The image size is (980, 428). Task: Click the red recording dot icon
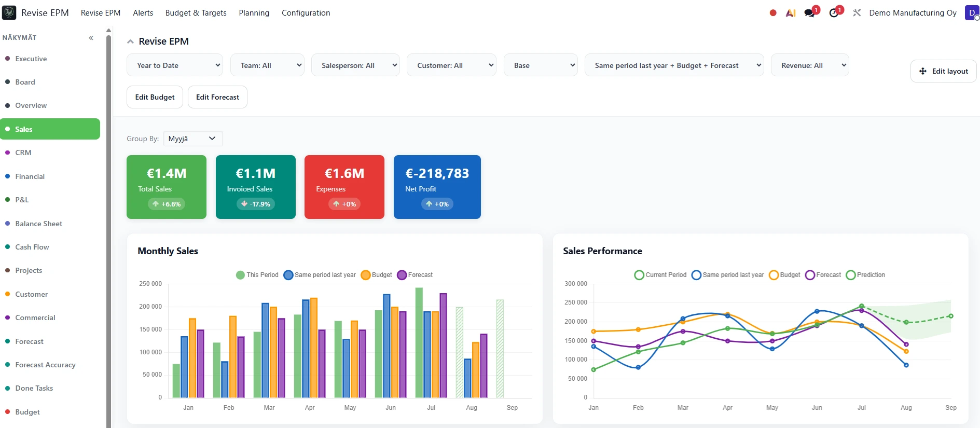773,13
